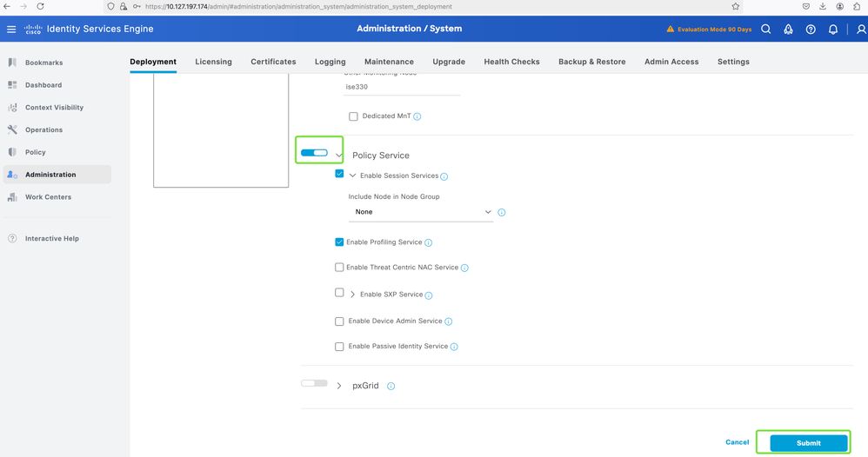Toggle the Policy Service switch
This screenshot has height=457, width=868.
pos(314,153)
